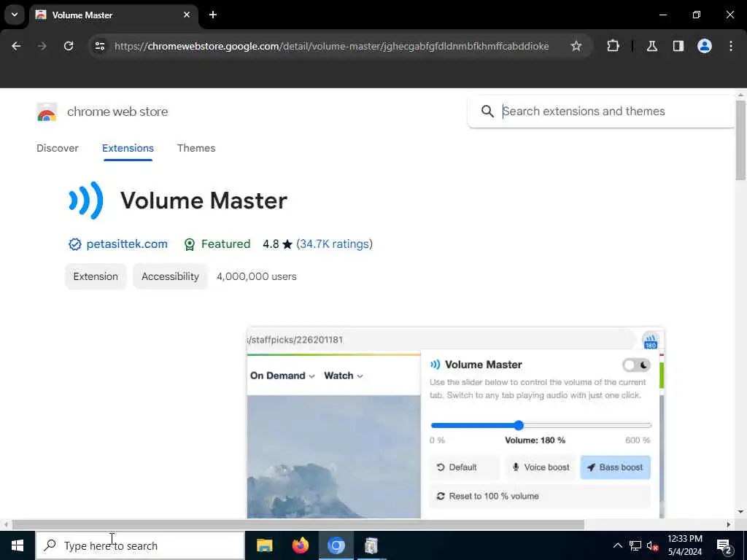
Task: Select the Extensions tab
Action: tap(128, 148)
